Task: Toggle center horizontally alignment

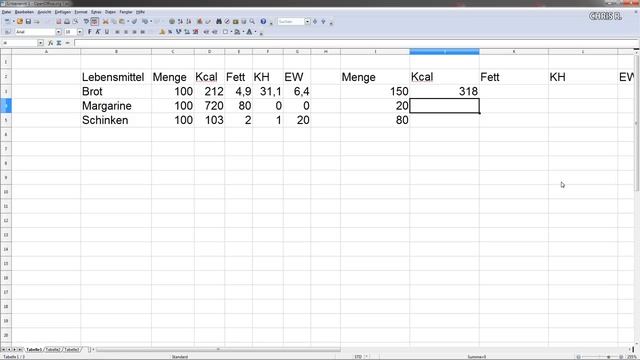Action: click(x=126, y=32)
